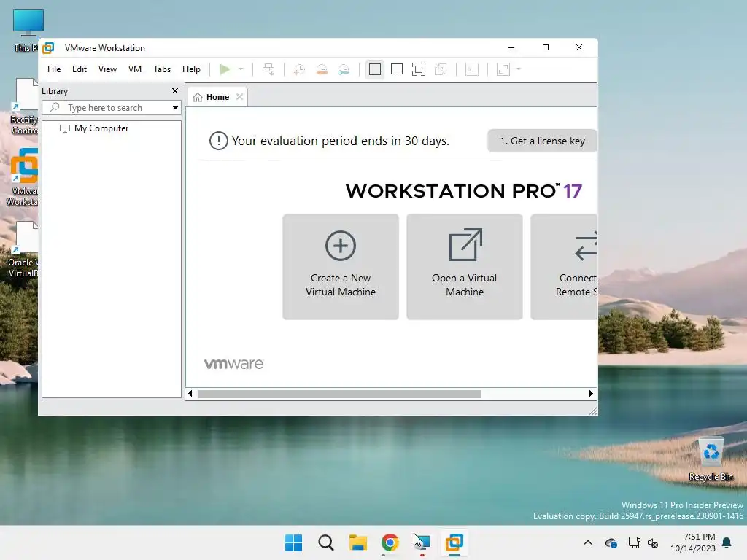747x560 pixels.
Task: Open the clock and date showing 7:51 PM
Action: [x=693, y=542]
